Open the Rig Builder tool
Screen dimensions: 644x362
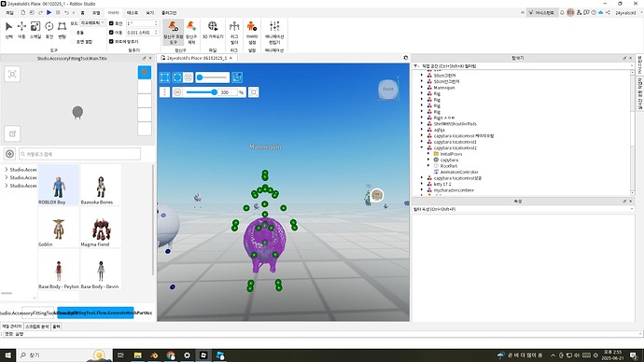tap(234, 32)
